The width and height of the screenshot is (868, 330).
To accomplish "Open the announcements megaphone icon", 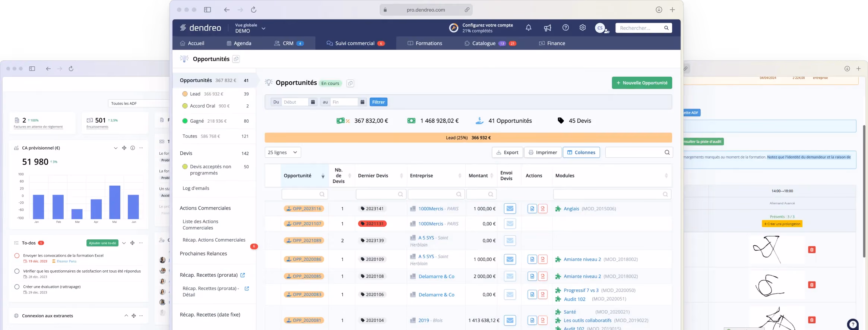I will [547, 28].
